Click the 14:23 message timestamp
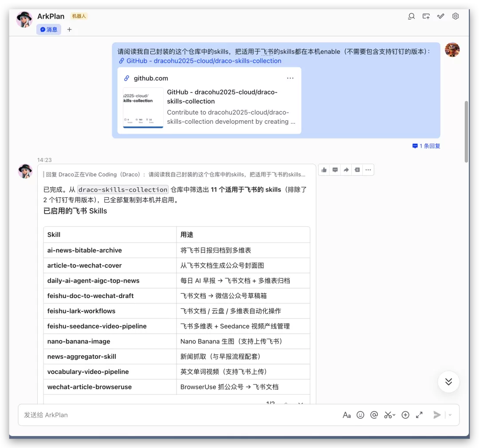 (44, 160)
